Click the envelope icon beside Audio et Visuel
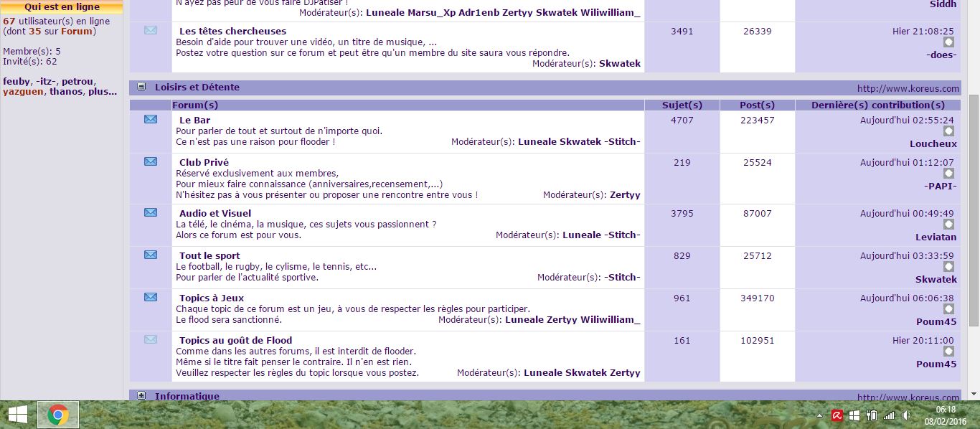980x429 pixels. (x=150, y=212)
